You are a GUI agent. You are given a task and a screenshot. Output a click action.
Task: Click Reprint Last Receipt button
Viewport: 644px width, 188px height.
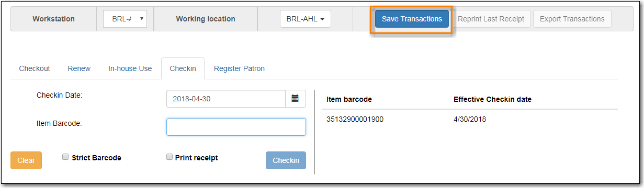click(491, 19)
